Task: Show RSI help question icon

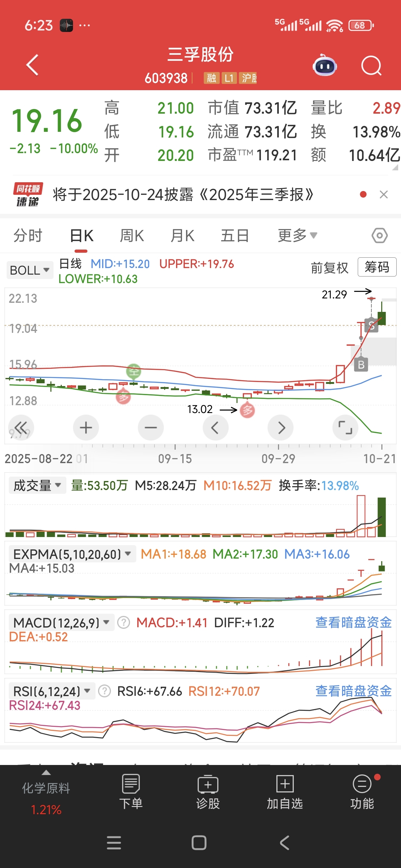Action: [x=105, y=691]
